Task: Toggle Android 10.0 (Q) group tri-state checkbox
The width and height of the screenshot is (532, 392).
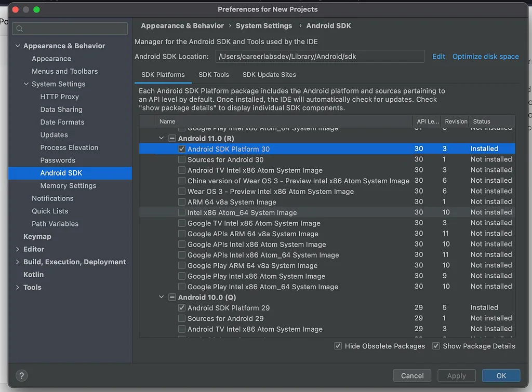Action: click(172, 298)
